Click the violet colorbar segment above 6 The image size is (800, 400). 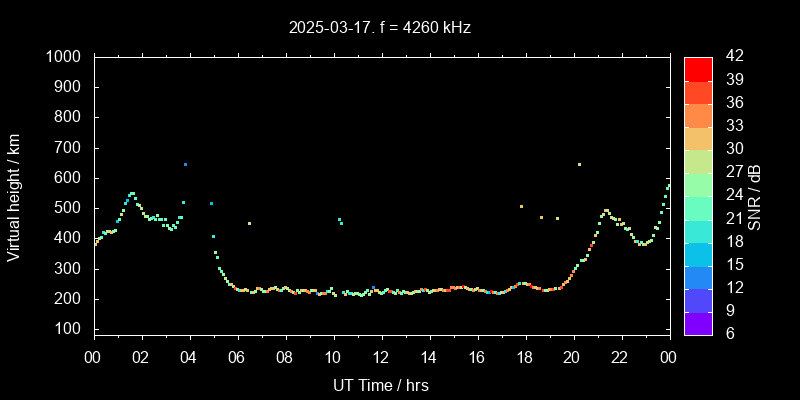click(x=698, y=323)
